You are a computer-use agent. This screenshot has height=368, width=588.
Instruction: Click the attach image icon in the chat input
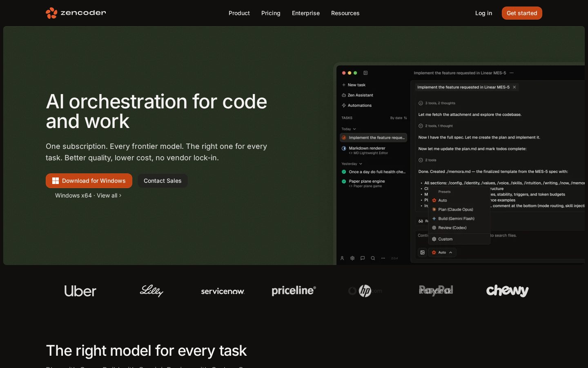click(423, 253)
